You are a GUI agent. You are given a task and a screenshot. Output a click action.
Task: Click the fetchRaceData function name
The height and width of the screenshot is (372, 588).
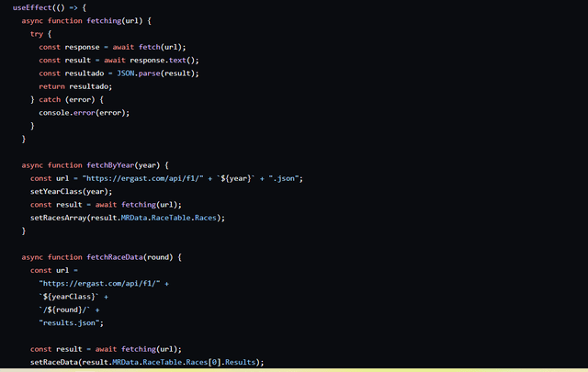[x=116, y=257]
